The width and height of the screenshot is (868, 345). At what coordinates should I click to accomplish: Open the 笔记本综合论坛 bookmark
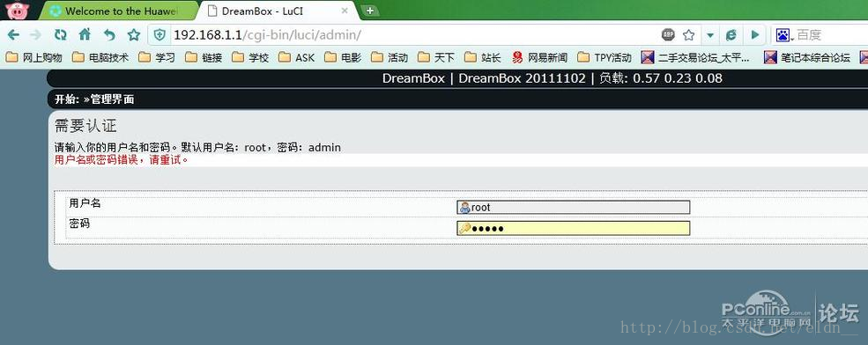(806, 57)
